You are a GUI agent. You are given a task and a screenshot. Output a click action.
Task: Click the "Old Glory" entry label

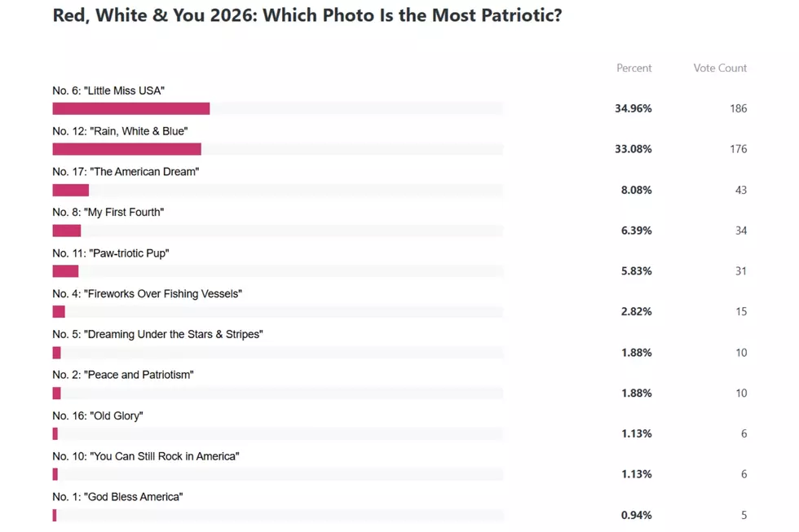98,416
